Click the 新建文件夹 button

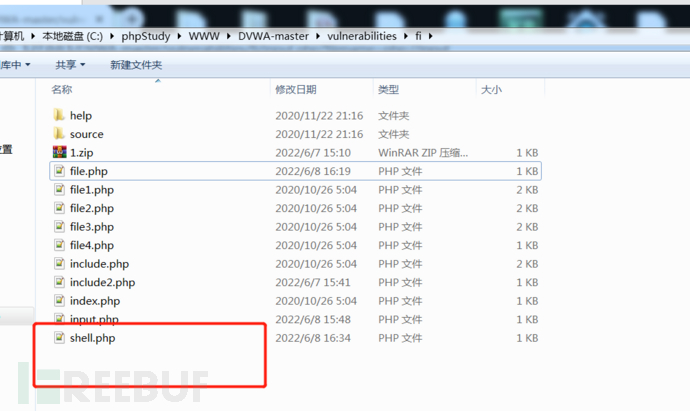[x=136, y=65]
